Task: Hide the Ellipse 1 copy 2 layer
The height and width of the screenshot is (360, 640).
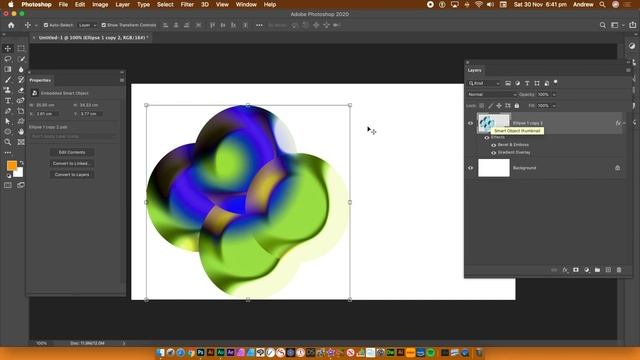Action: coord(470,123)
